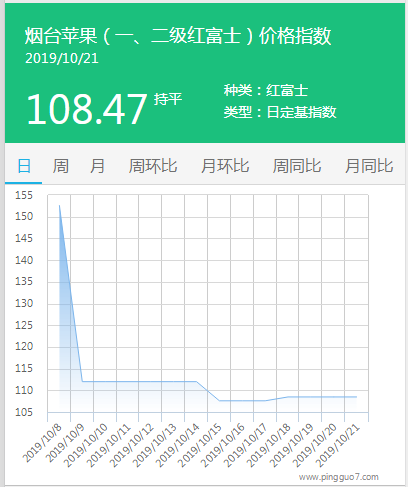Click the y-axis label 125
The image size is (408, 487).
click(x=24, y=325)
